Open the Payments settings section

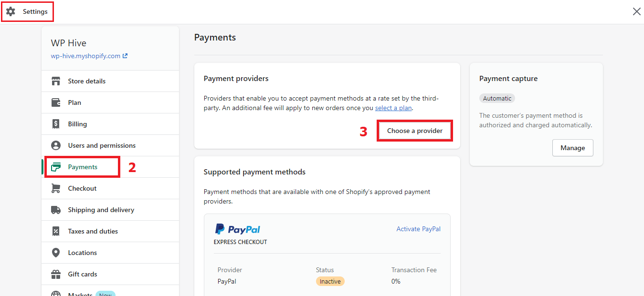point(83,167)
